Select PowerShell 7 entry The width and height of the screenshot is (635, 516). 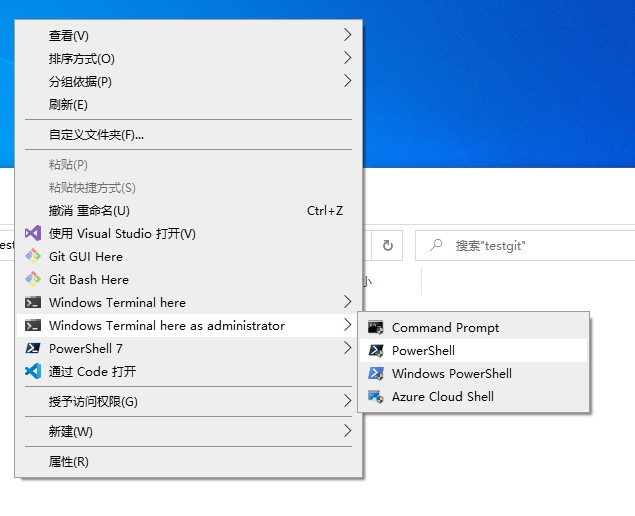[188, 348]
